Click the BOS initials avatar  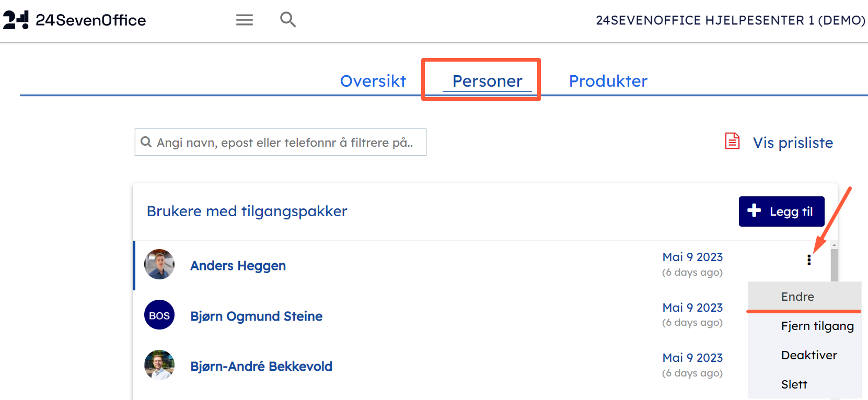[159, 315]
